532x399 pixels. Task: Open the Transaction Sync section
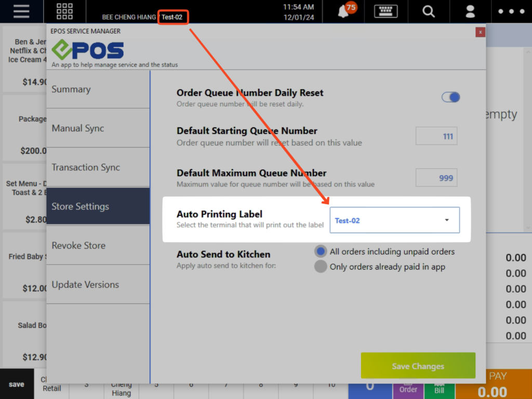click(x=98, y=167)
